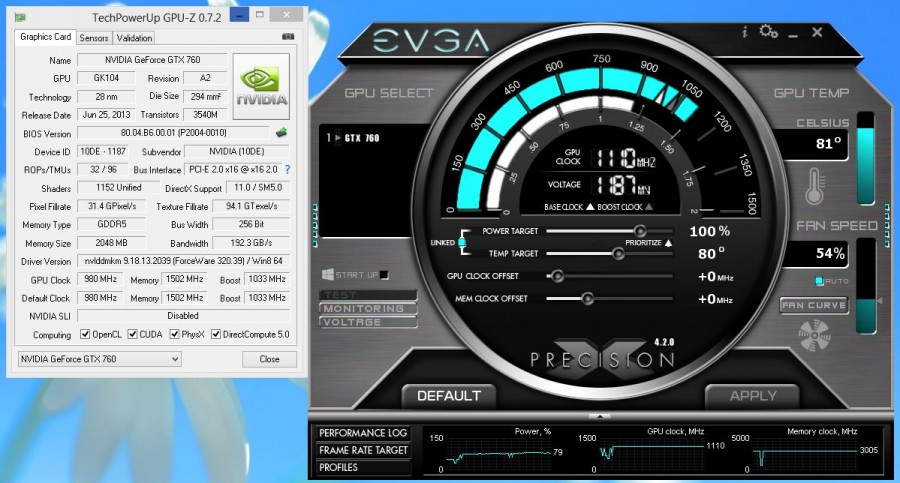Image resolution: width=900 pixels, height=483 pixels.
Task: Click the Bus Interface question mark
Action: (288, 169)
